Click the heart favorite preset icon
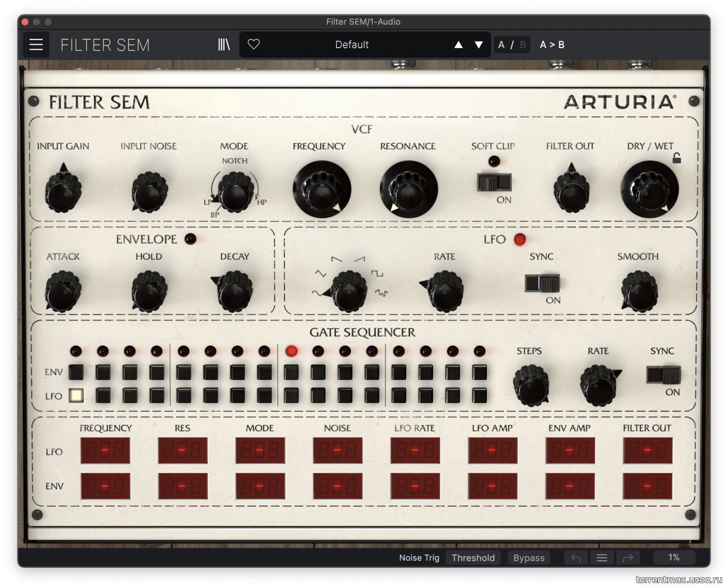728x588 pixels. (254, 44)
